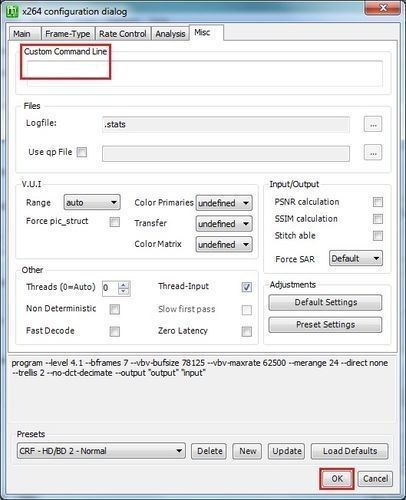This screenshot has height=500, width=406.
Task: Expand Color Primaries dropdown
Action: tap(224, 203)
